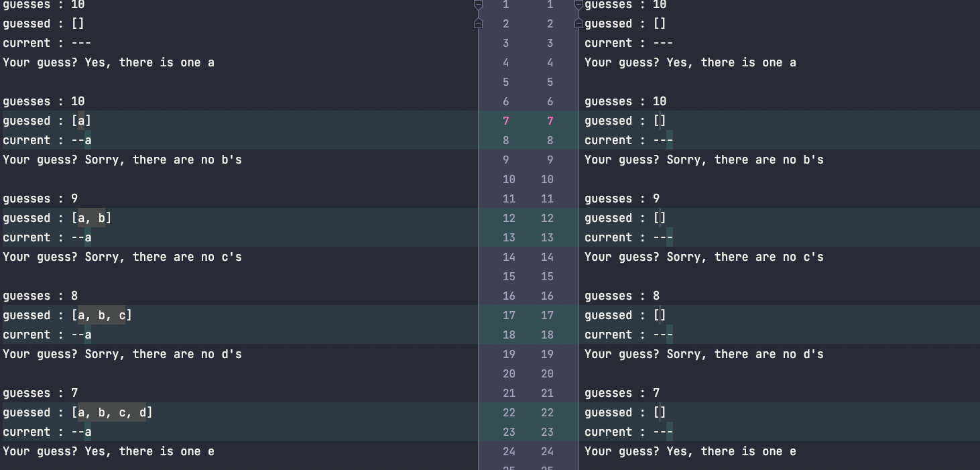Click the "guessed : [a, b]" changed line
The image size is (980, 470).
(57, 218)
